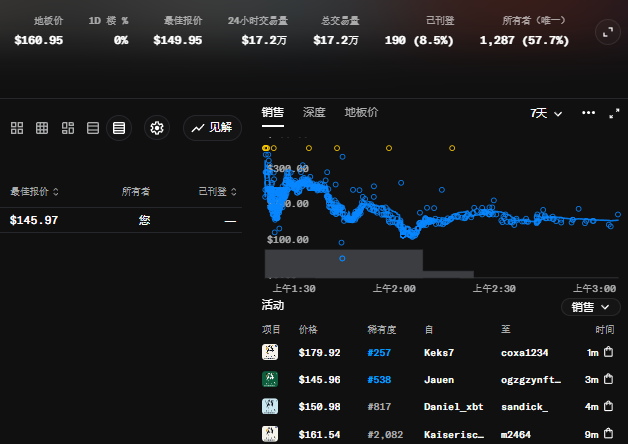
Task: Expand the collection stats panel to fullscreen
Action: coord(608,32)
